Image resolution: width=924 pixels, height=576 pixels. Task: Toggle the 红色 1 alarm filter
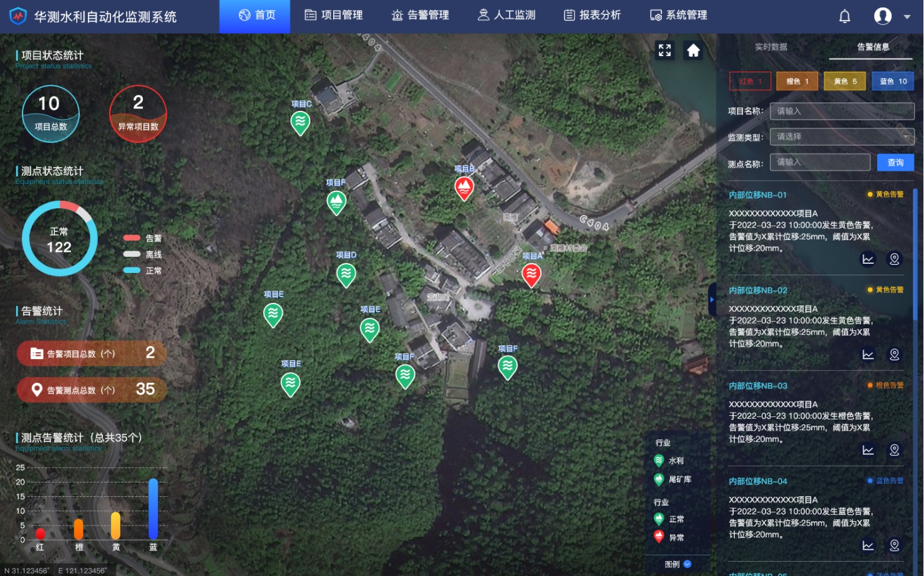click(750, 82)
